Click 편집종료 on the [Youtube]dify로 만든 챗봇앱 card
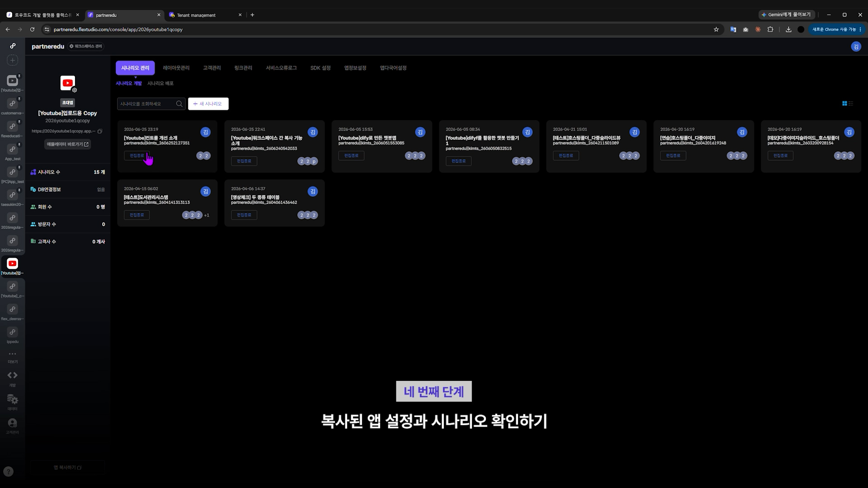The width and height of the screenshot is (868, 488). tap(351, 156)
